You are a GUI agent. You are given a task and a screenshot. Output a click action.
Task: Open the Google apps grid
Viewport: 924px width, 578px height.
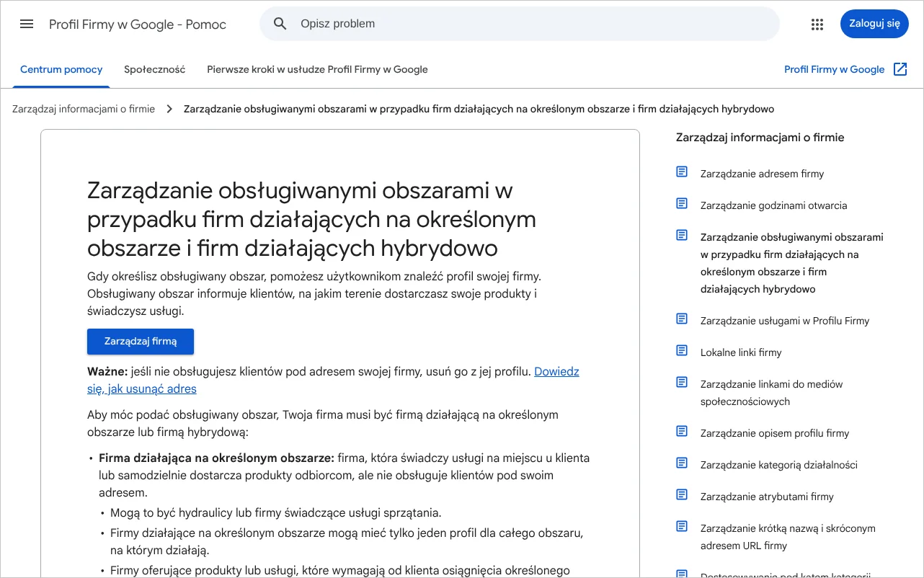(x=817, y=24)
